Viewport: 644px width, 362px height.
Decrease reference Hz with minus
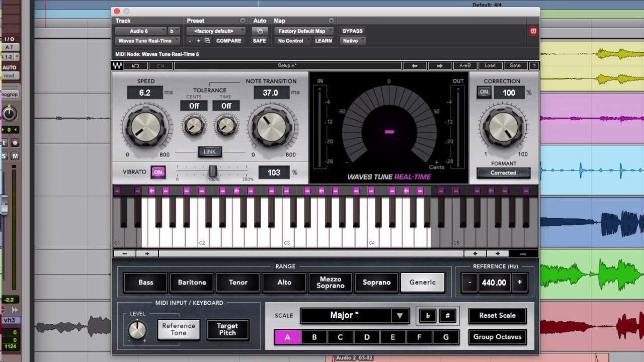469,283
